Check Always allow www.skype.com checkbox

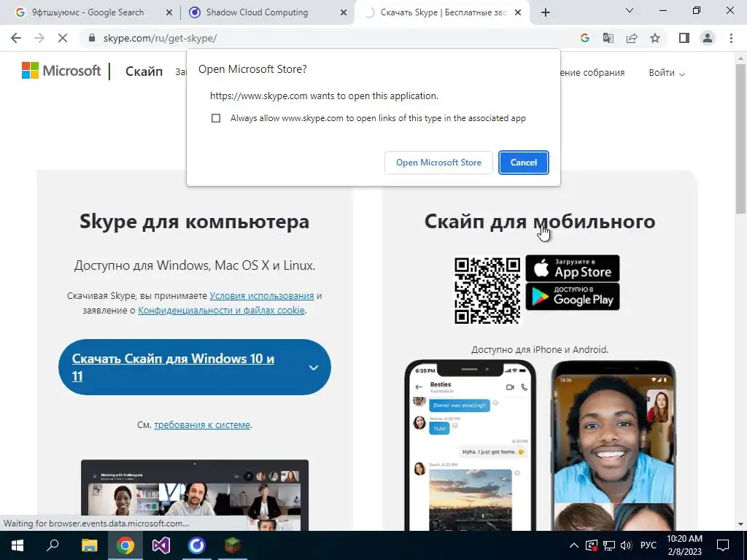pos(216,118)
